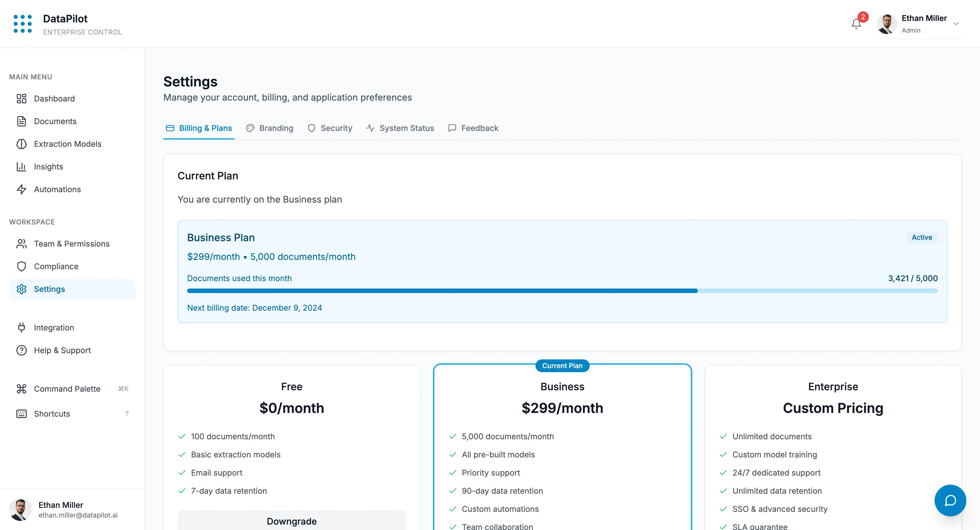Click the Dashboard grid icon
980x530 pixels.
pyautogui.click(x=21, y=98)
